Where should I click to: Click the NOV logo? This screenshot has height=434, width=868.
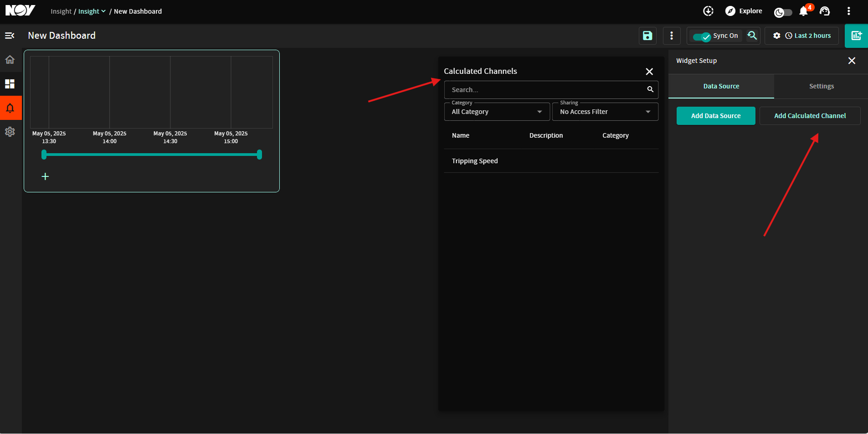(20, 11)
